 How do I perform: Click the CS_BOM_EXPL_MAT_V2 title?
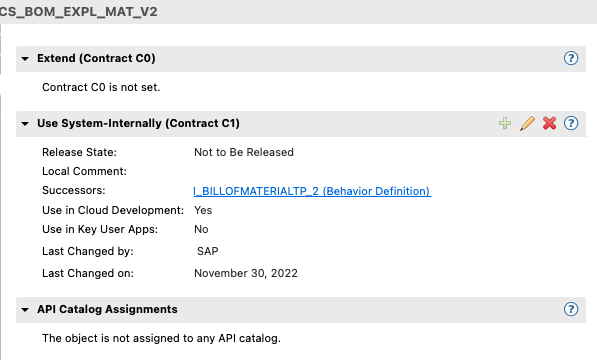[x=78, y=12]
